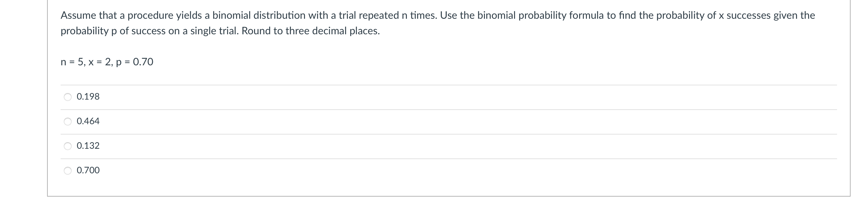Screen dimensions: 868x205
Task: Click the answer label text 0.132
Action: coord(88,146)
